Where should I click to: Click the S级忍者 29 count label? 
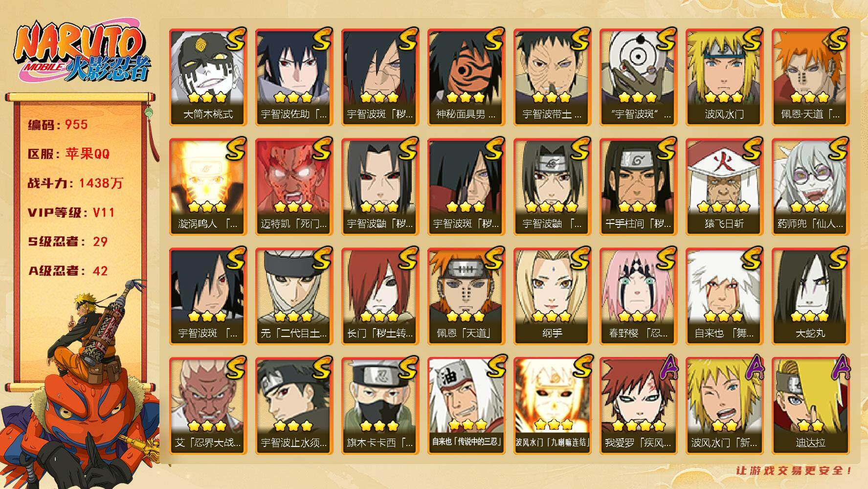[67, 242]
